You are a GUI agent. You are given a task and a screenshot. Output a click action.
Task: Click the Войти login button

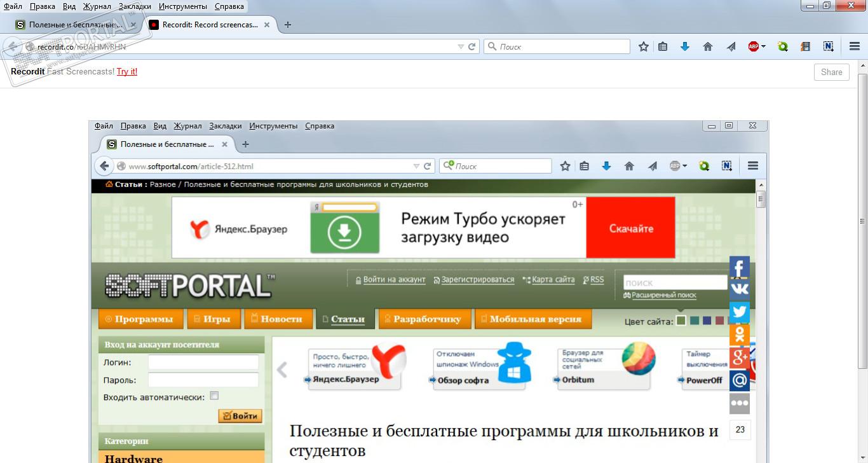[240, 416]
